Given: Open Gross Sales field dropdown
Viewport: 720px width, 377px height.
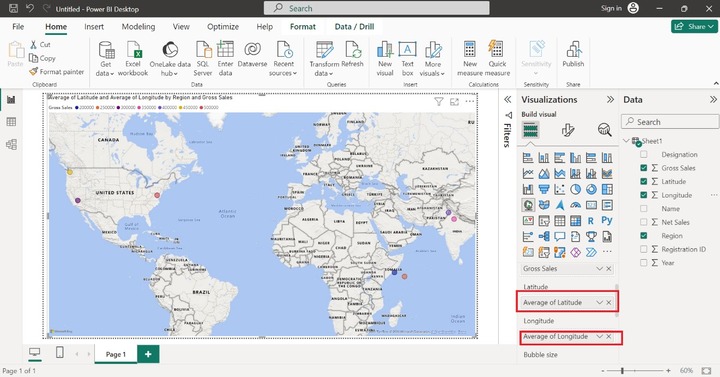Looking at the screenshot, I should (x=599, y=269).
